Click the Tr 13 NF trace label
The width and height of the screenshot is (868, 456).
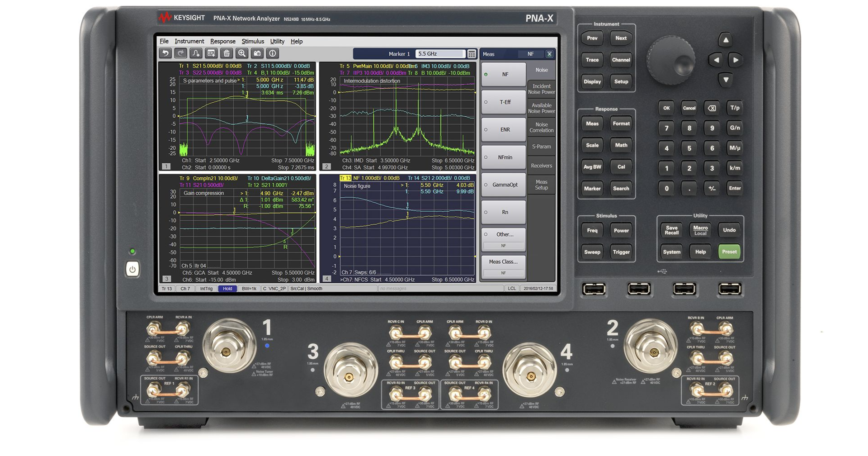369,178
